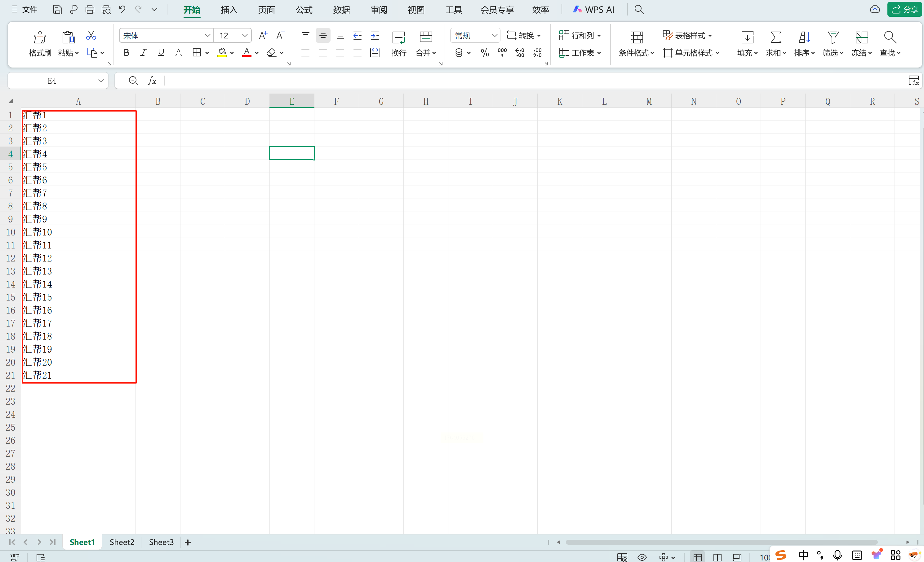Toggle italic formatting

(143, 53)
